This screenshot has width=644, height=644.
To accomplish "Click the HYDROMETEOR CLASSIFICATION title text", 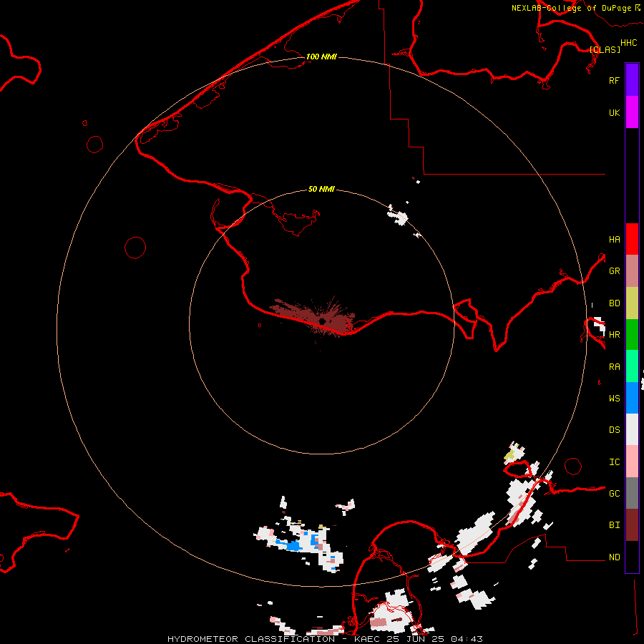I will coord(251,639).
